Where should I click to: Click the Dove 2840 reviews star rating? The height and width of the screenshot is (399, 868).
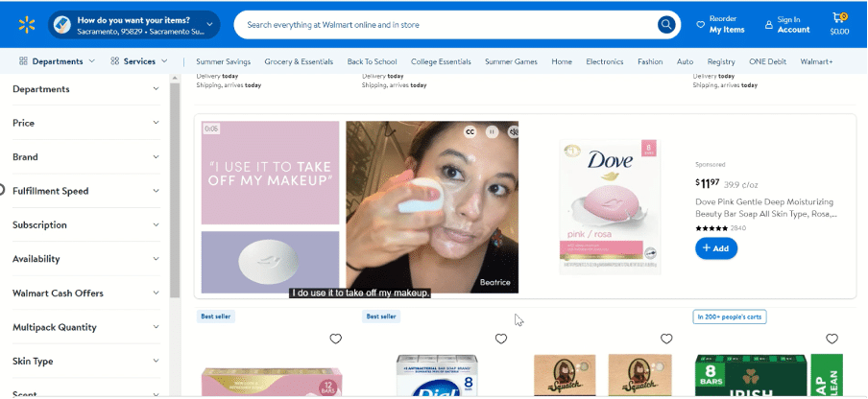pyautogui.click(x=720, y=227)
